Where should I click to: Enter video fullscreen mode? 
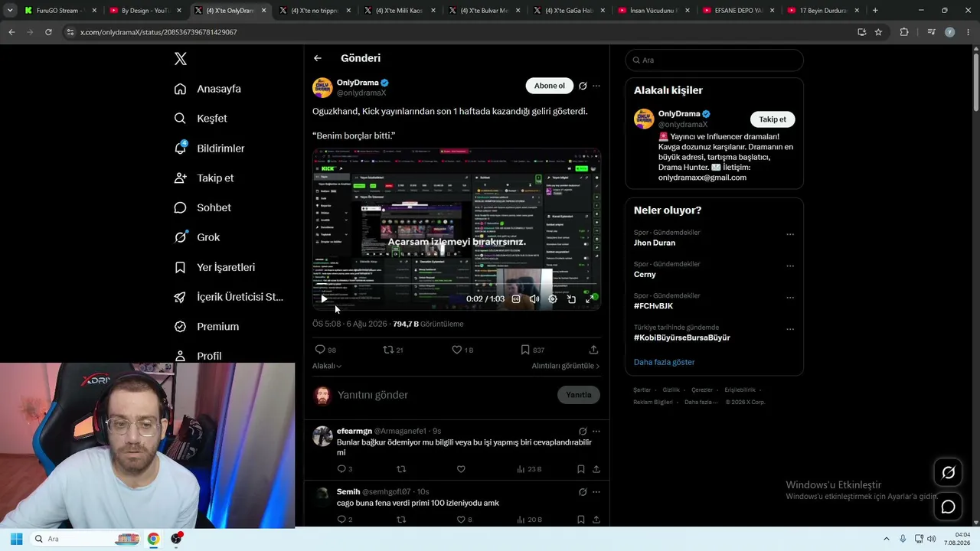pos(590,299)
